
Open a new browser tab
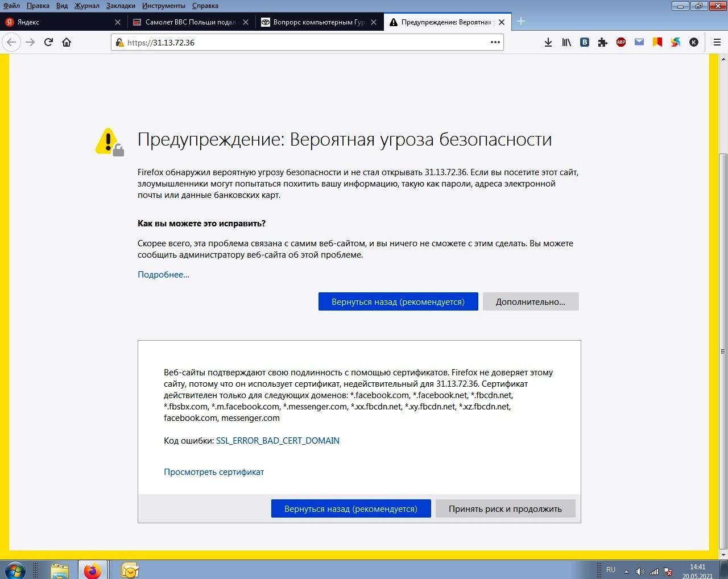520,22
